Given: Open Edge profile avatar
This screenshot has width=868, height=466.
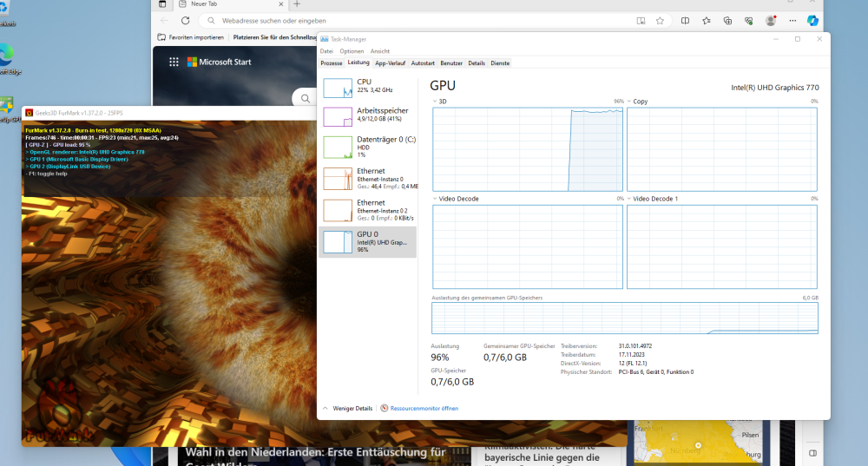Looking at the screenshot, I should pyautogui.click(x=771, y=21).
